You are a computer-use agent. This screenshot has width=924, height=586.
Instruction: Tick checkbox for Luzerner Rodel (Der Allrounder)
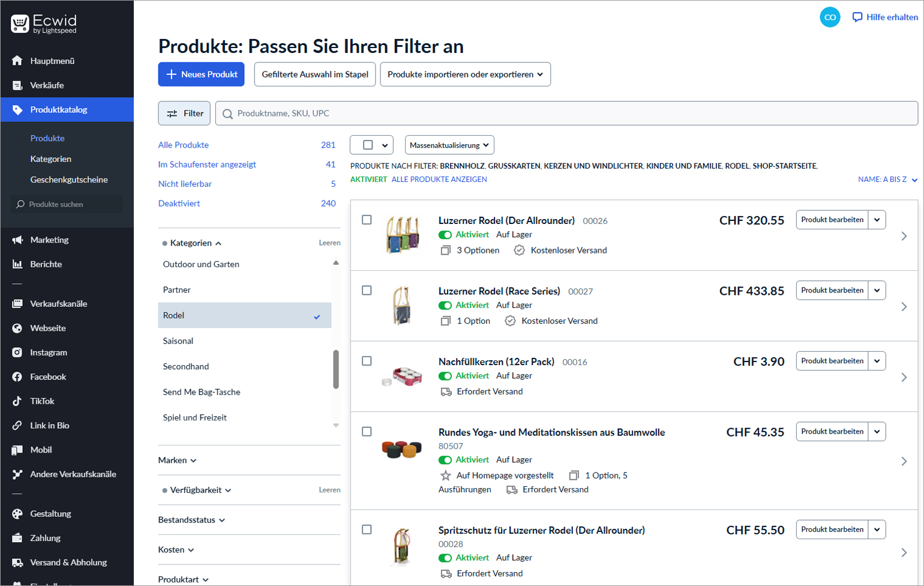pyautogui.click(x=367, y=220)
